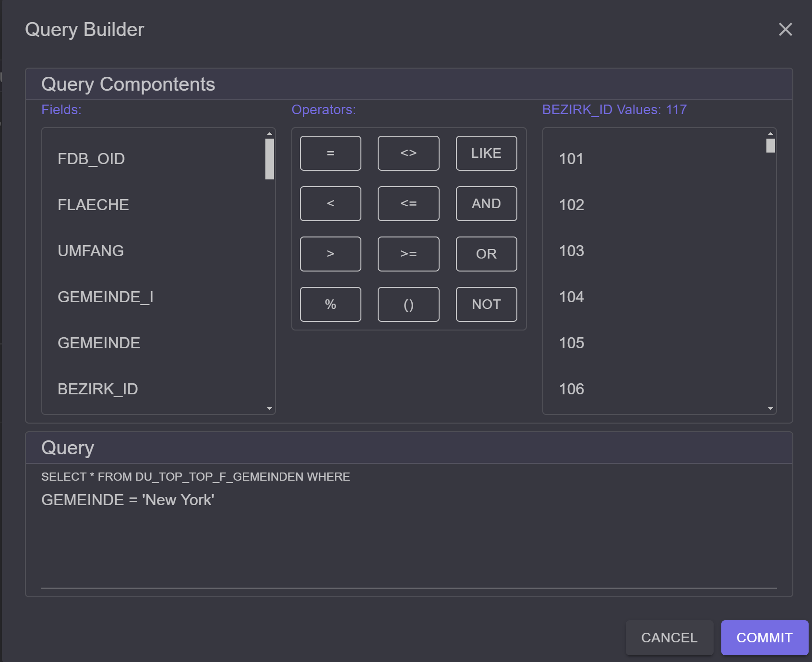This screenshot has width=812, height=662.
Task: Insert parentheses into the query
Action: [408, 304]
